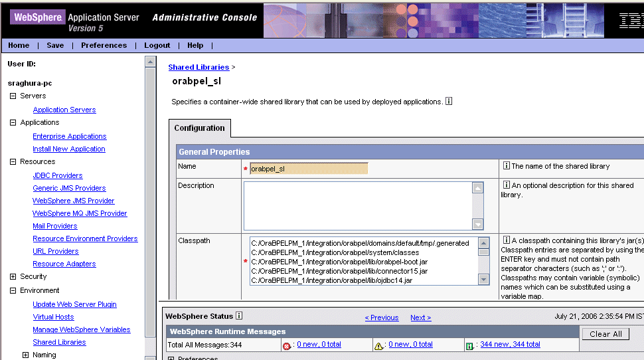Open Virtual Hosts link

pyautogui.click(x=53, y=317)
